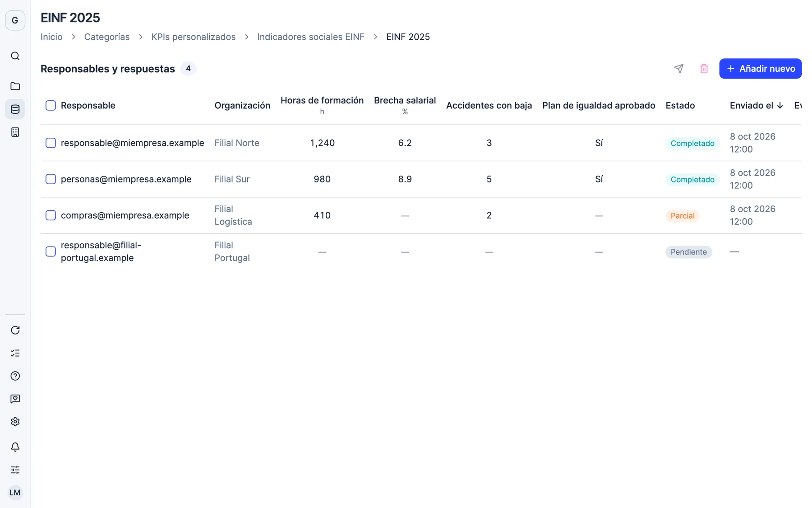
Task: Click the Pendiente status badge
Action: [688, 252]
